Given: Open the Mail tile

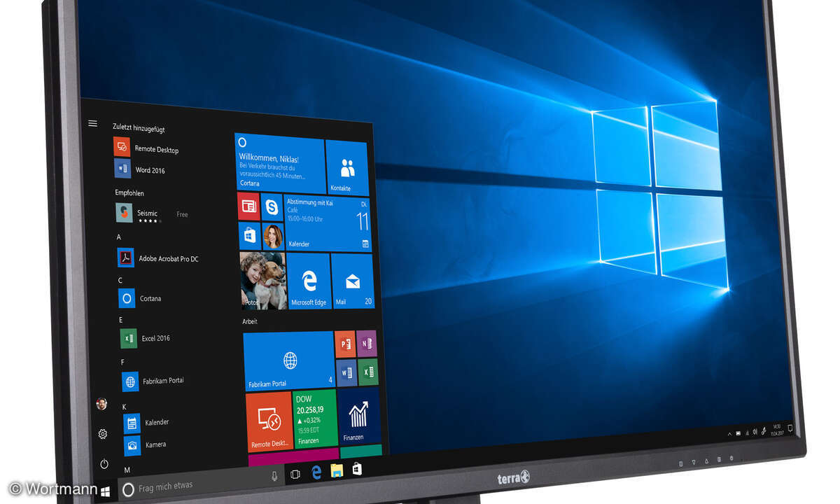Looking at the screenshot, I should (353, 281).
